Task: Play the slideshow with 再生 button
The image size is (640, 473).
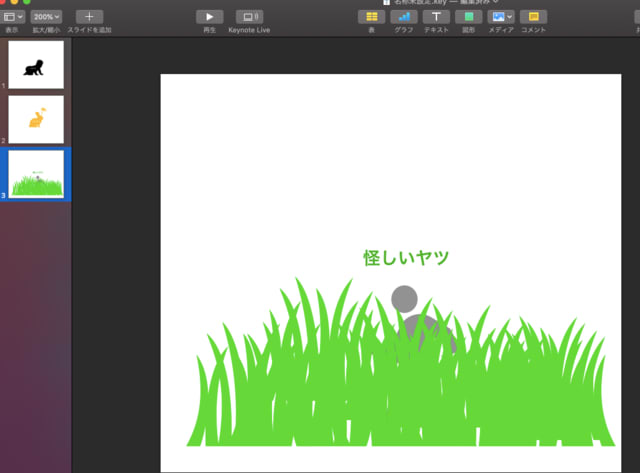Action: (209, 17)
